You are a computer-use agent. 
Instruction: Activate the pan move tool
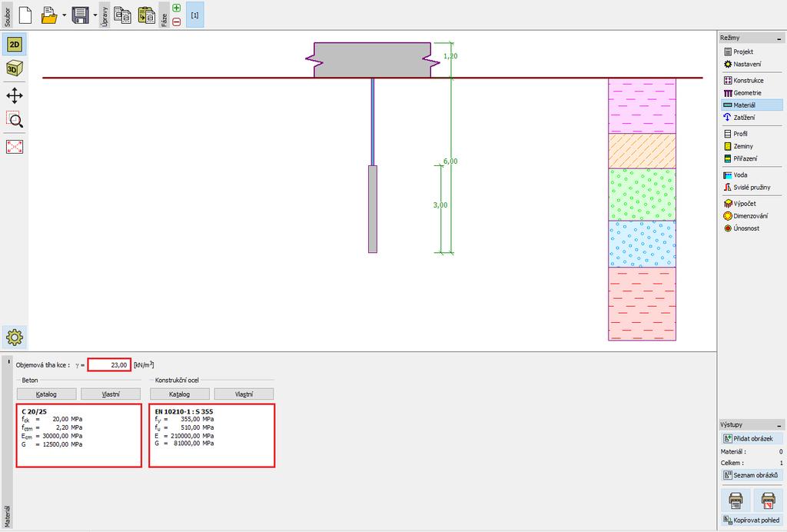[15, 95]
